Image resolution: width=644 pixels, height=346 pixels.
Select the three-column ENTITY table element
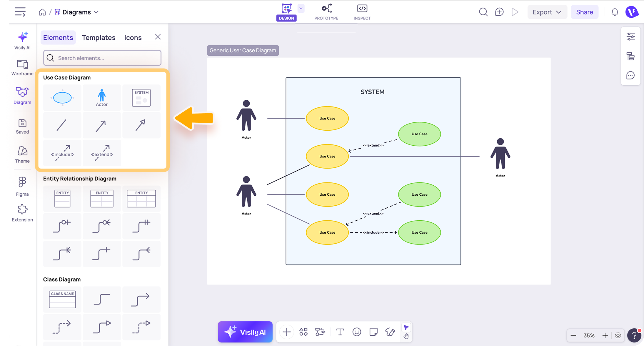pos(141,199)
